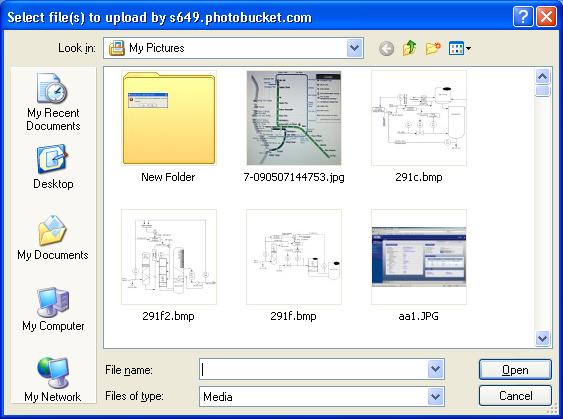This screenshot has height=419, width=563.
Task: Expand the File name dropdown arrow
Action: click(x=436, y=369)
